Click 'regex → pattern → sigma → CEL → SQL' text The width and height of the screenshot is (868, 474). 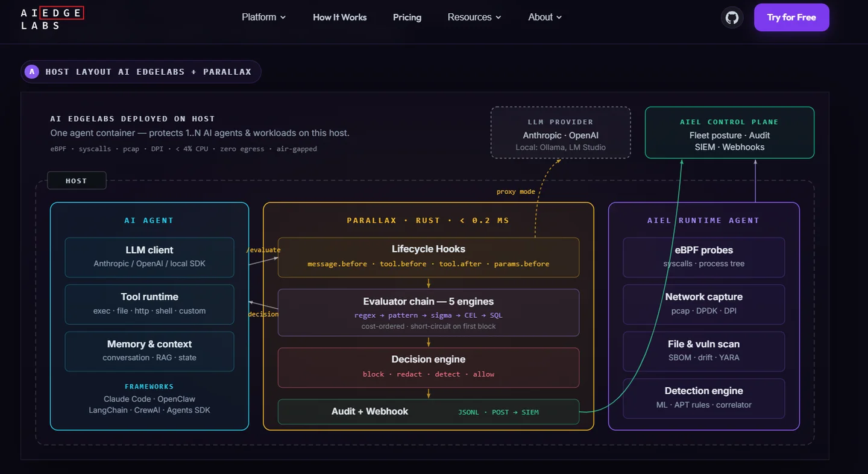pos(429,315)
